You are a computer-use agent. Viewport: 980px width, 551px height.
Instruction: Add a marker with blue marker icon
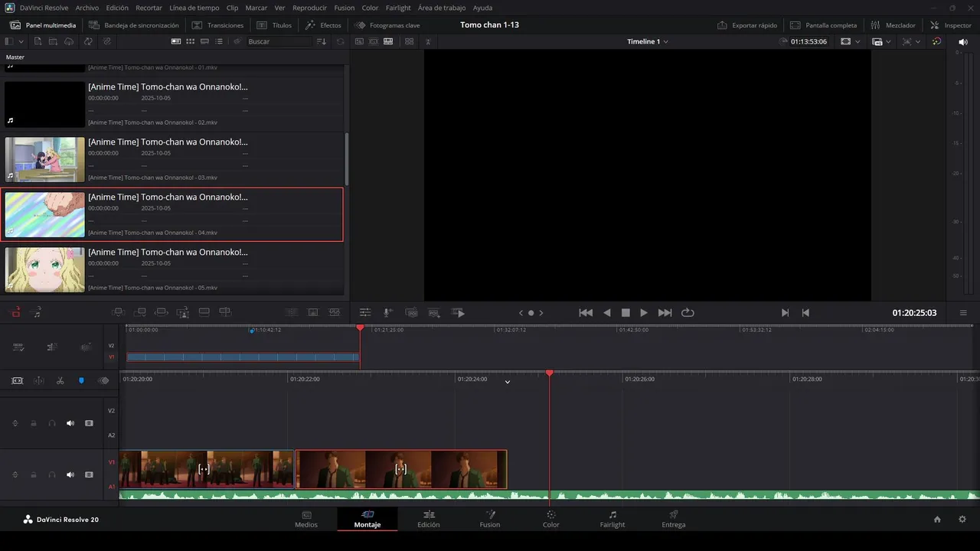[x=81, y=380]
